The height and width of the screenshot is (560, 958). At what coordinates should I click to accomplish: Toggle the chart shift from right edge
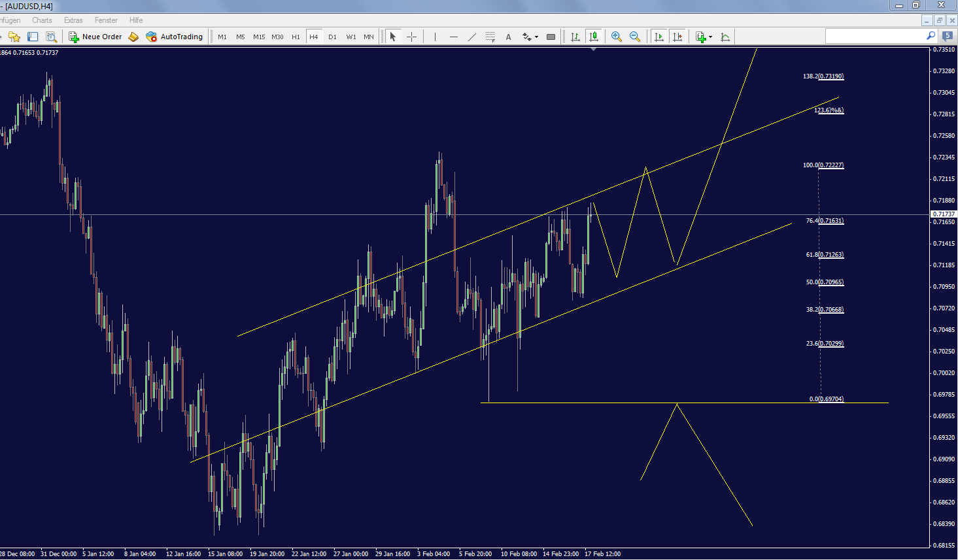[x=678, y=37]
